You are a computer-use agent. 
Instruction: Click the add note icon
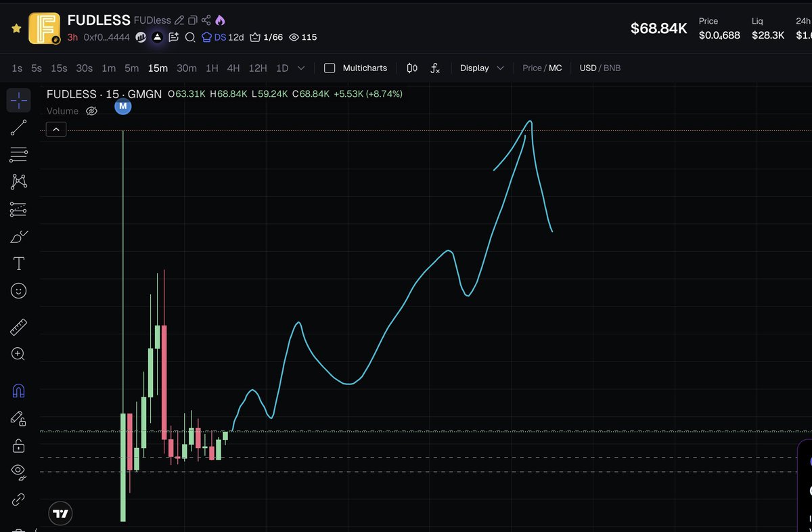pos(174,37)
